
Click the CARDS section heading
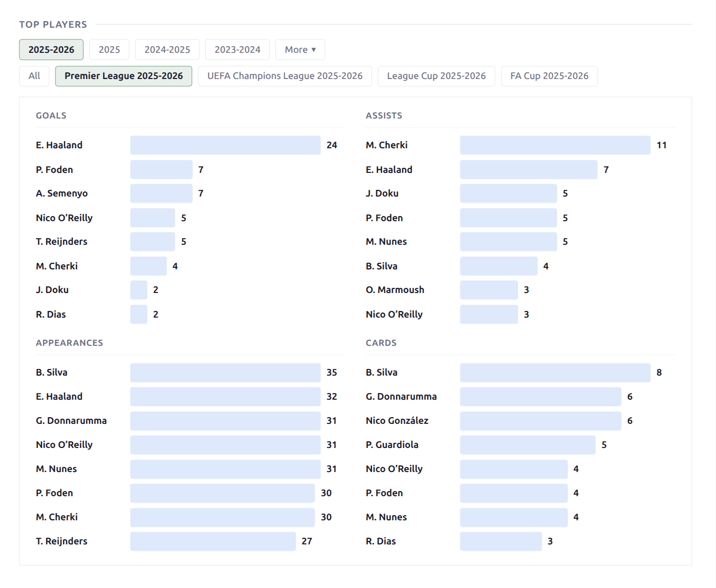(x=381, y=343)
